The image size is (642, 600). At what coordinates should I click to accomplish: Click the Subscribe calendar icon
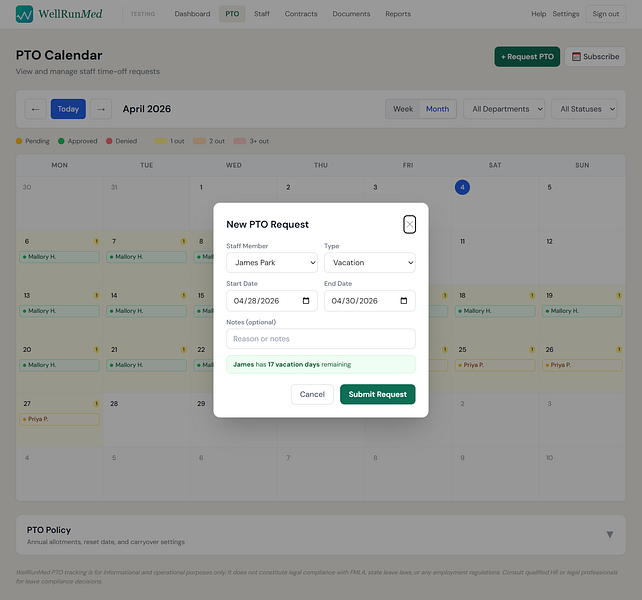point(576,57)
